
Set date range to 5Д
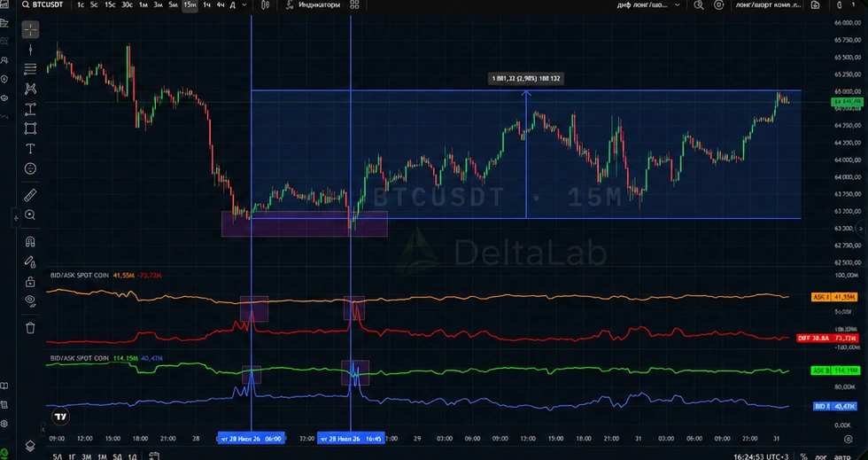tap(117, 456)
